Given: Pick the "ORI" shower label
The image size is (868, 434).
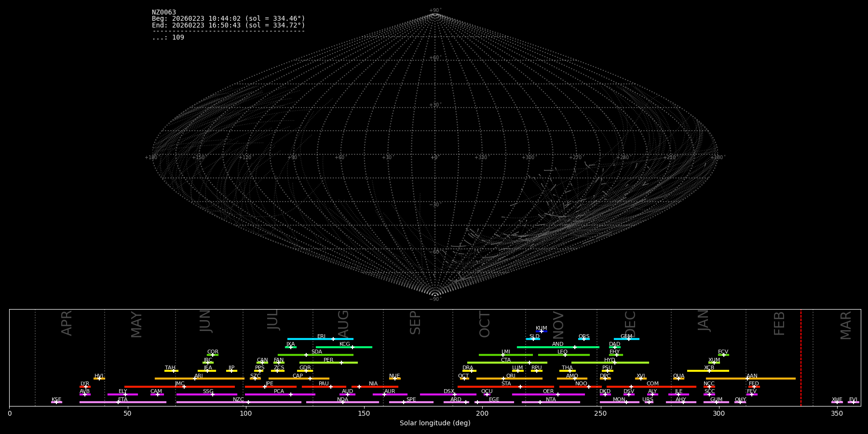Looking at the screenshot, I should (511, 376).
